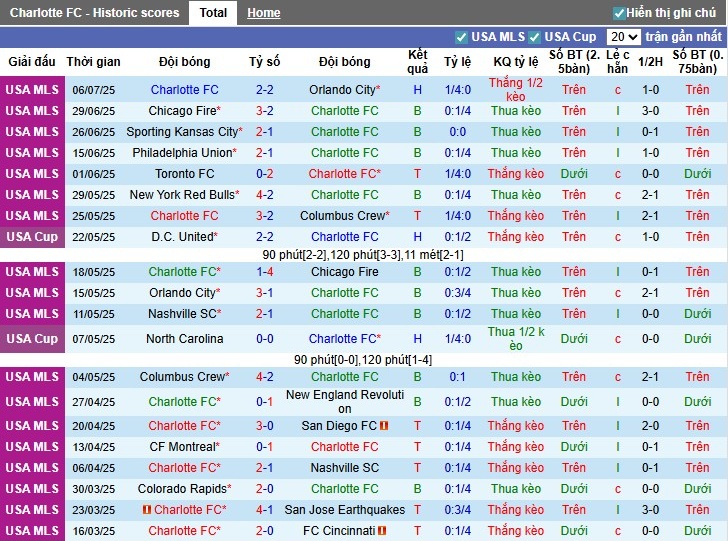Click Nashville SC on the 06/04/25 row

point(344,468)
